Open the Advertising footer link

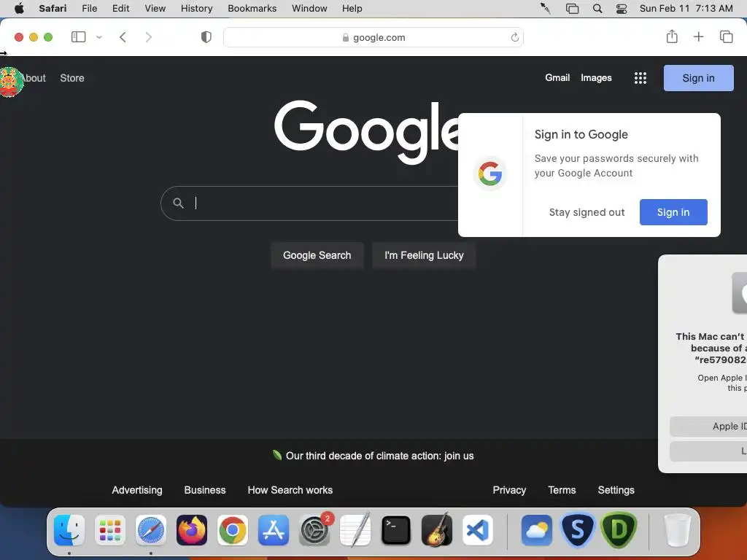click(137, 490)
